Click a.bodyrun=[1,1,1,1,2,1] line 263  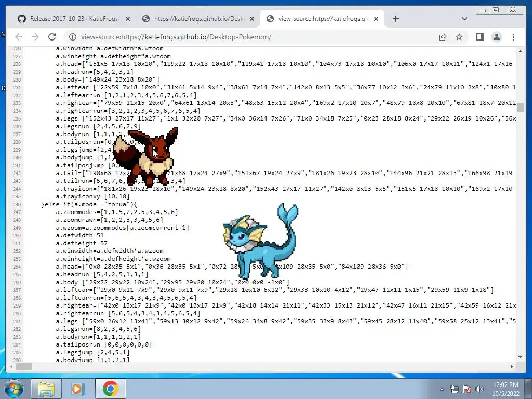click(x=98, y=337)
